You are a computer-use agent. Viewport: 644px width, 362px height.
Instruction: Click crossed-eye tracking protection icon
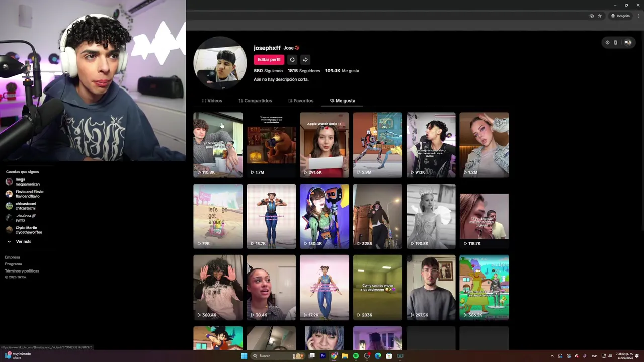coord(592,16)
